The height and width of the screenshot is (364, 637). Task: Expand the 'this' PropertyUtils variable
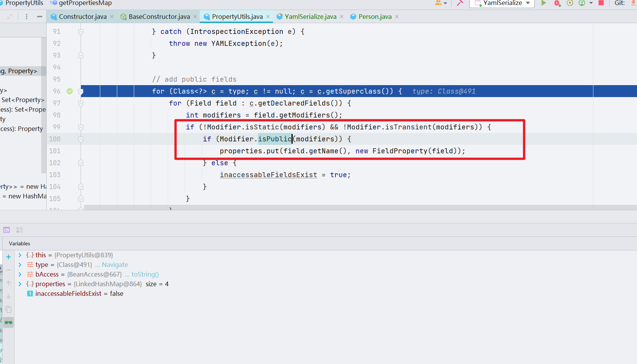20,255
